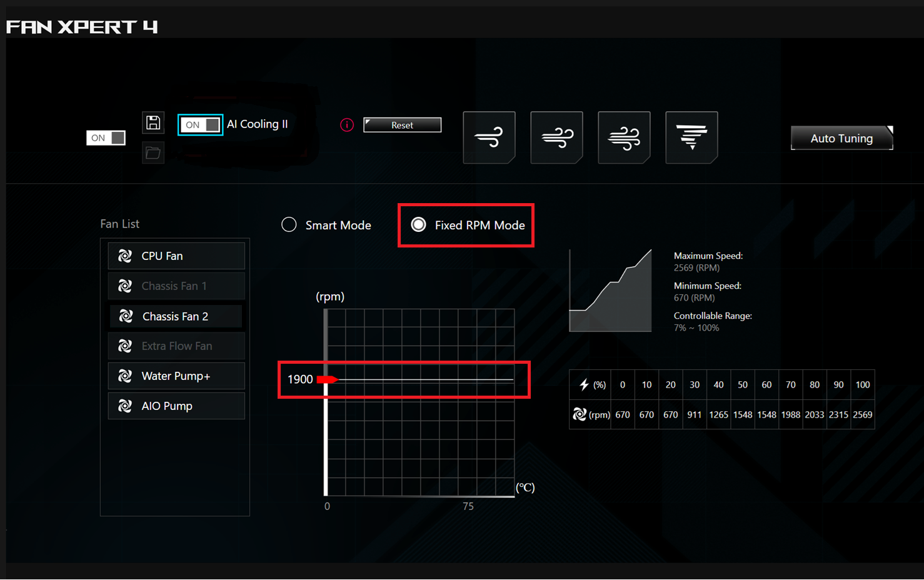
Task: Click the 30 percent column header cell
Action: (x=695, y=384)
